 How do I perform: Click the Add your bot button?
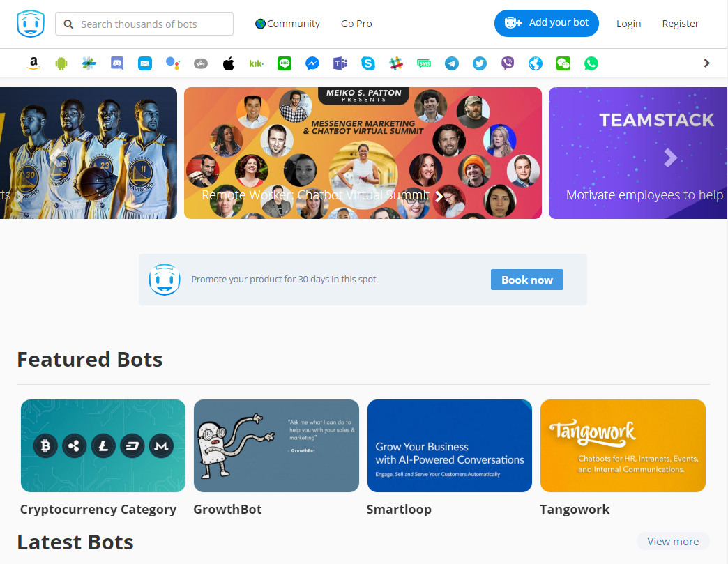[547, 23]
